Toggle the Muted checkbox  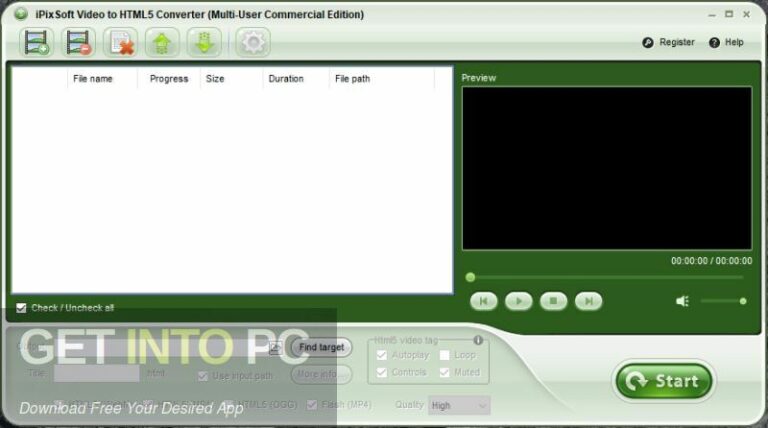coord(444,373)
